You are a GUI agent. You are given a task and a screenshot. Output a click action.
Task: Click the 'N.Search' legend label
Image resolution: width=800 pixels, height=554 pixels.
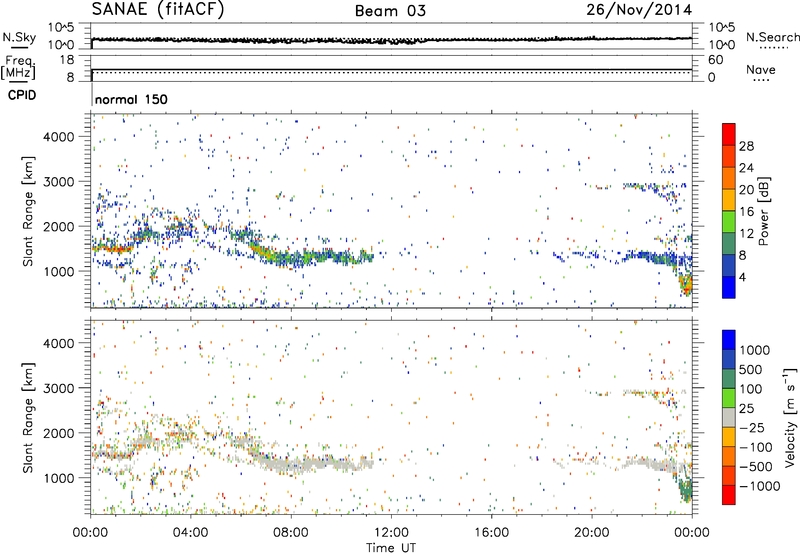tap(772, 37)
